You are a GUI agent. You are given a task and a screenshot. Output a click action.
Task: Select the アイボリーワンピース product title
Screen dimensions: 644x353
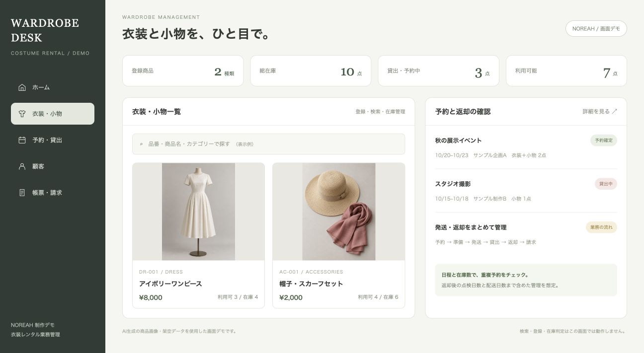(170, 284)
